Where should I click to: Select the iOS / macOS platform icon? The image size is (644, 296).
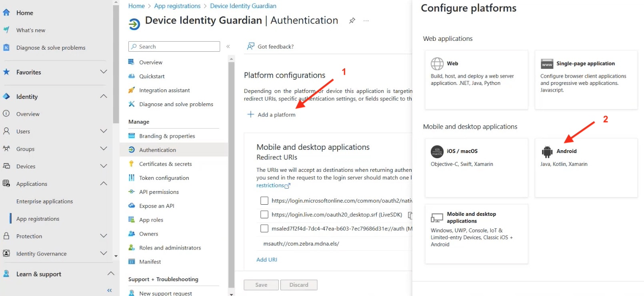pos(437,151)
